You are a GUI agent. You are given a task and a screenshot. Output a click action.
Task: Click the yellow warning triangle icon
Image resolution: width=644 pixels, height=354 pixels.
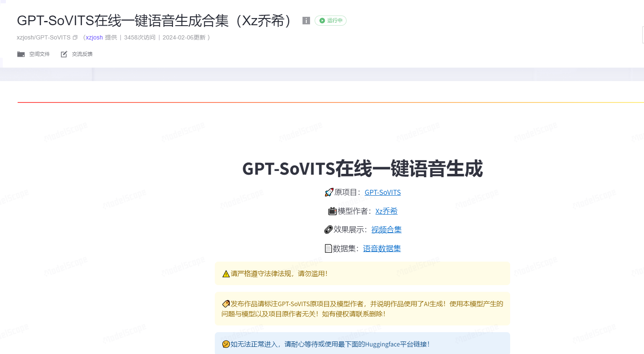226,274
